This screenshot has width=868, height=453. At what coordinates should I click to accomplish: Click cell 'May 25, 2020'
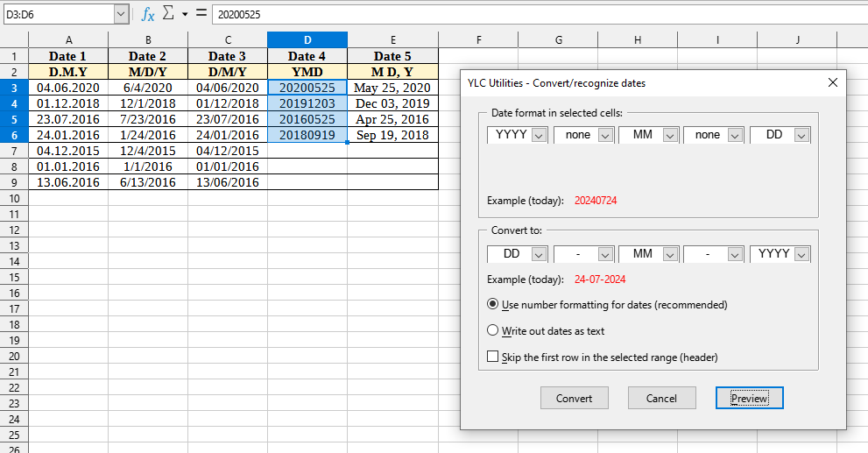(393, 88)
